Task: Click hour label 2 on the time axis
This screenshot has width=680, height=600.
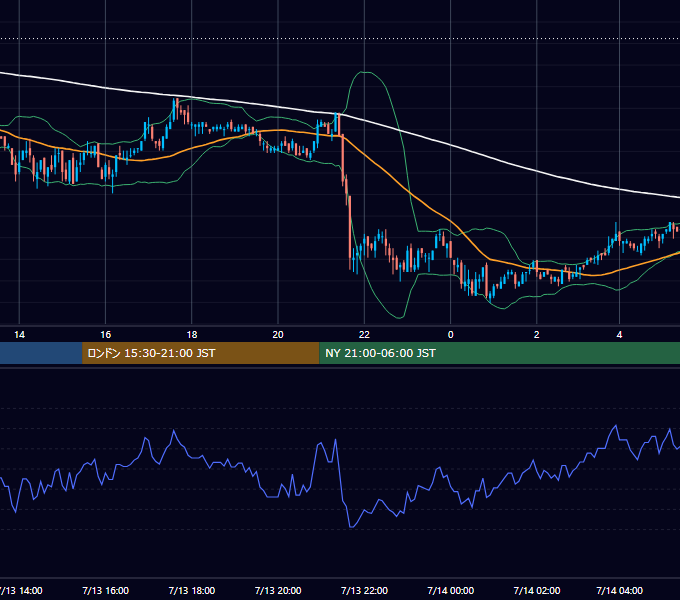Action: [x=537, y=335]
